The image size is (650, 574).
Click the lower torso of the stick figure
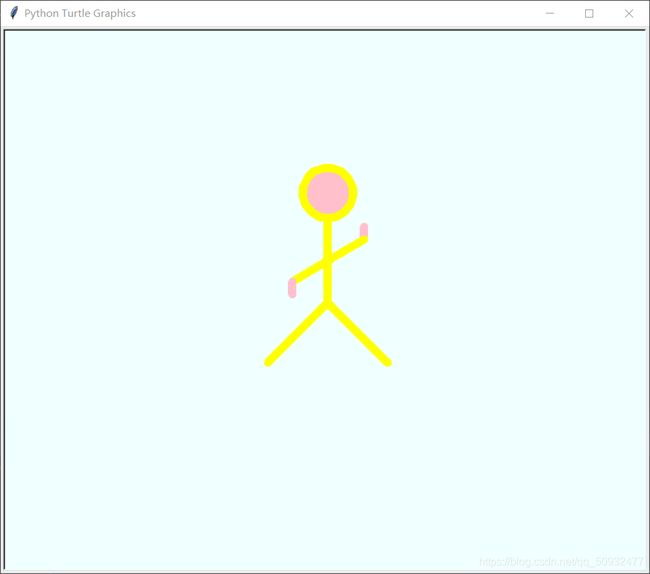coord(327,285)
